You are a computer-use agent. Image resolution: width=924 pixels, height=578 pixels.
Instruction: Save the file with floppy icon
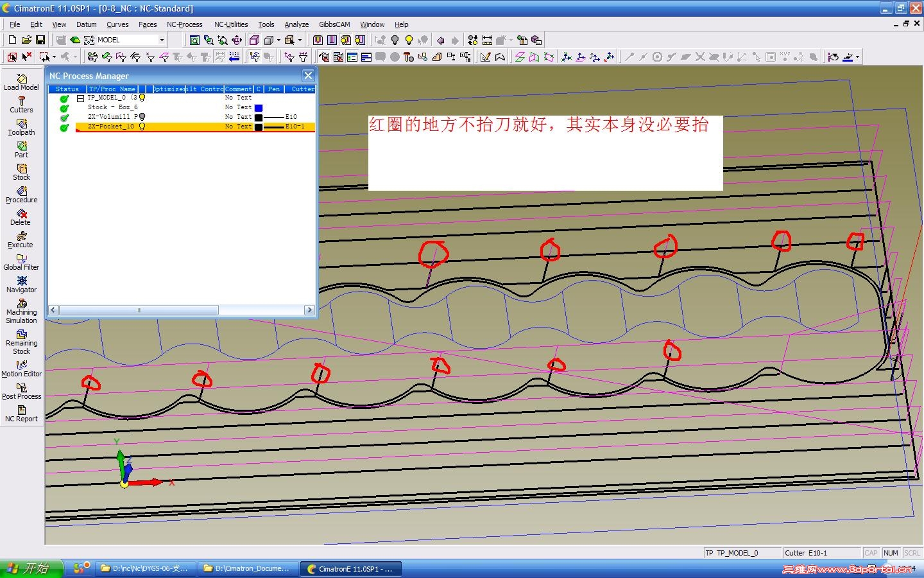pos(40,40)
